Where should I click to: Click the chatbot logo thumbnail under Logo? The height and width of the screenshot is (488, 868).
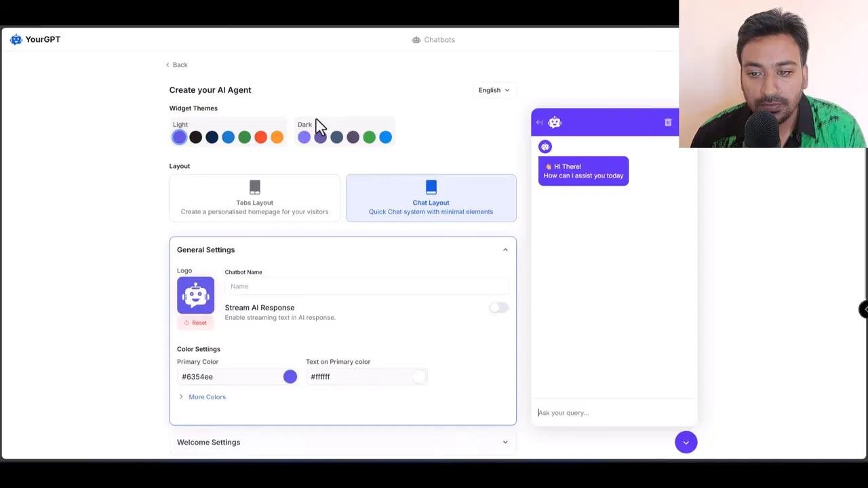pyautogui.click(x=195, y=294)
